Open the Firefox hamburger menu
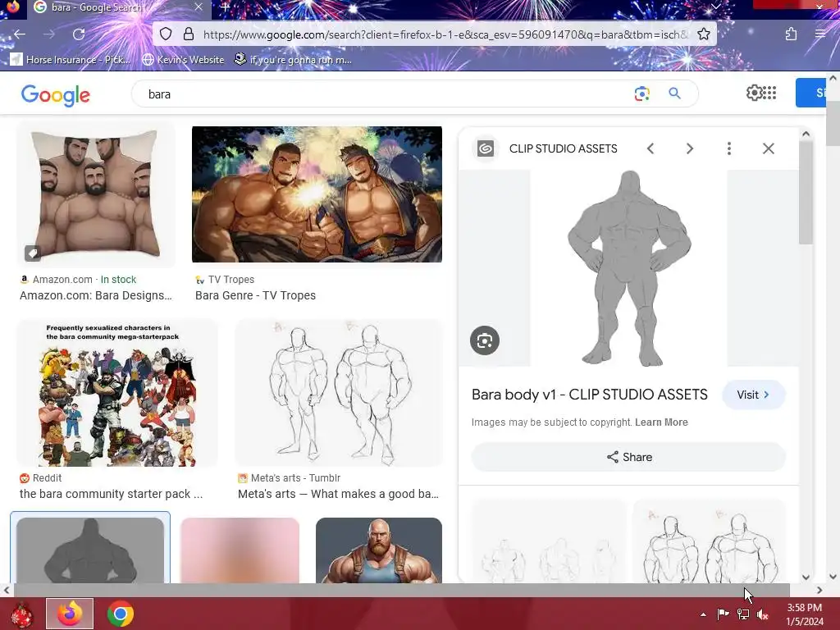Image resolution: width=840 pixels, height=630 pixels. click(x=819, y=34)
